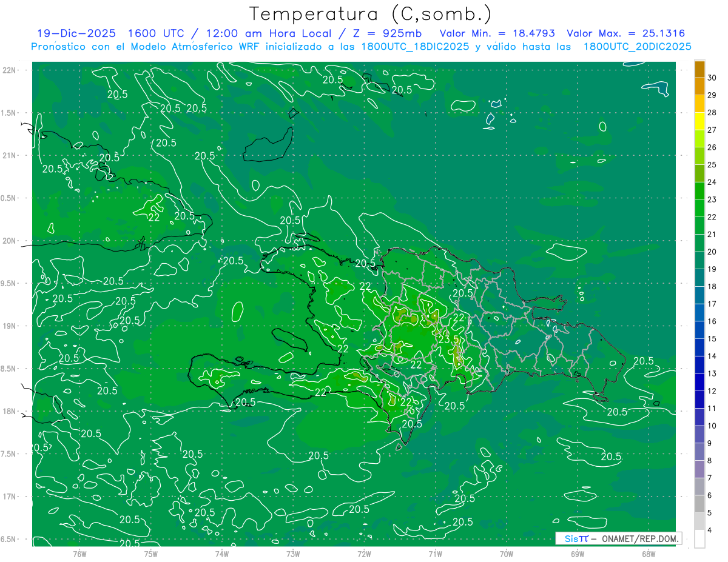Click the 18N latitude axis label
This screenshot has height=562, width=728.
pyautogui.click(x=10, y=411)
